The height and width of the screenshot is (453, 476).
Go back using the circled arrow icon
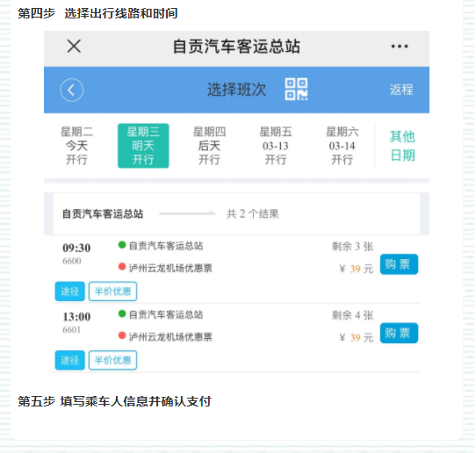pyautogui.click(x=72, y=90)
